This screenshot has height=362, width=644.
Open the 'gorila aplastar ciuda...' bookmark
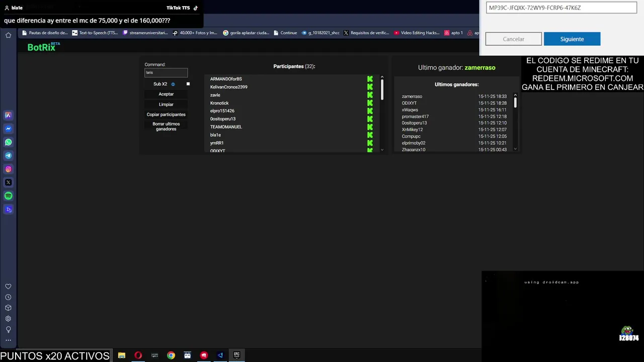point(246,33)
